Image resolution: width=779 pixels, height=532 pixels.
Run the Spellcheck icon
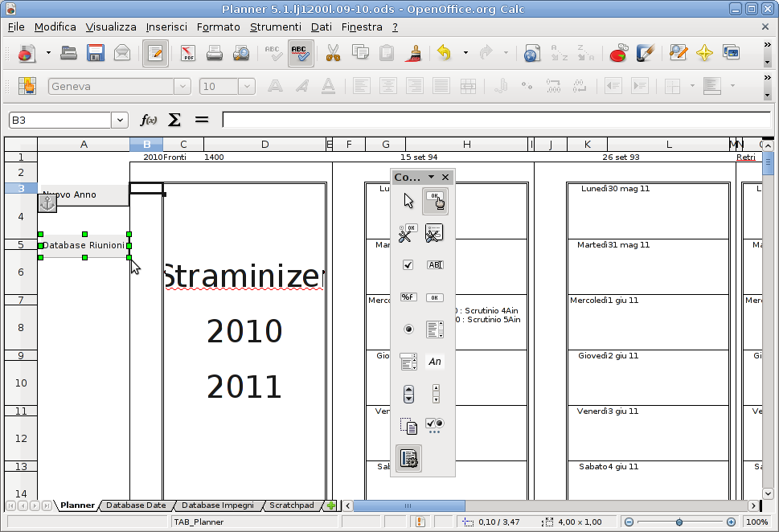pos(273,53)
